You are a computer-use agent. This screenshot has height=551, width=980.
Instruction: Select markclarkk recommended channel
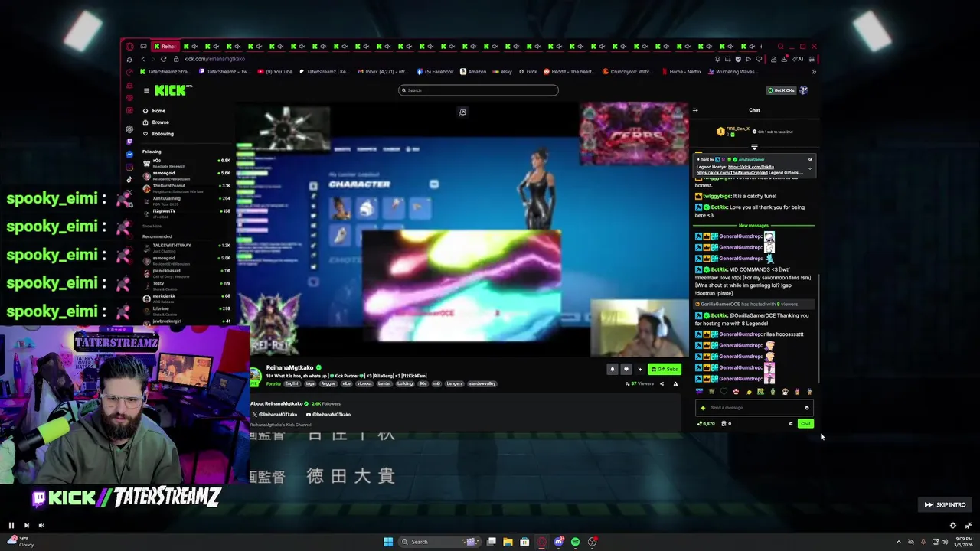coord(186,298)
